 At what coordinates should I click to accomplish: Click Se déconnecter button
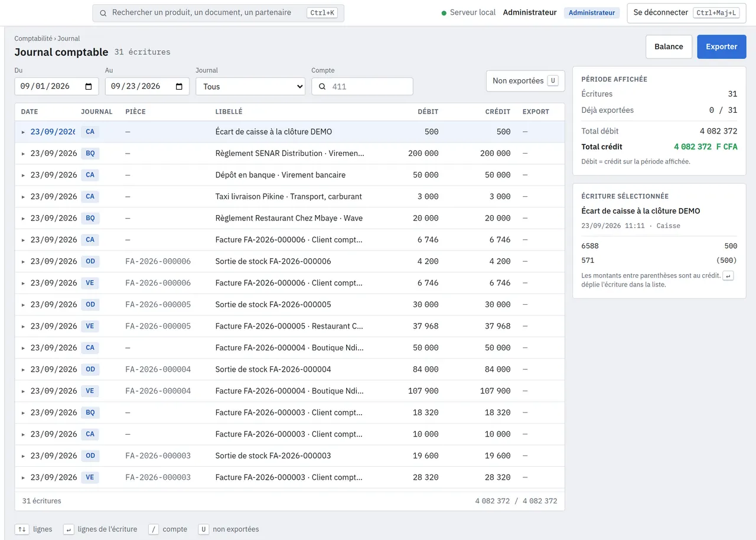[x=686, y=12]
